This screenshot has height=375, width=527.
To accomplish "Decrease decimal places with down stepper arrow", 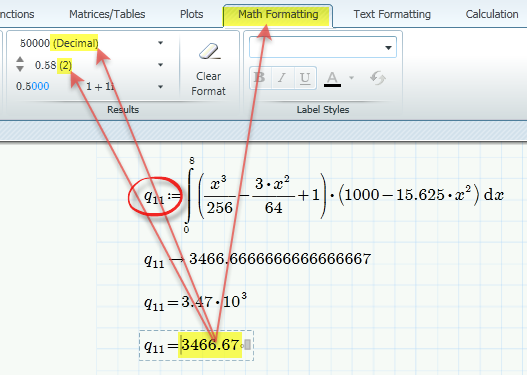I will click(x=20, y=69).
